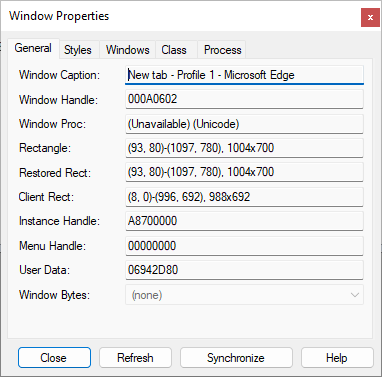Click the Close button

[54, 358]
